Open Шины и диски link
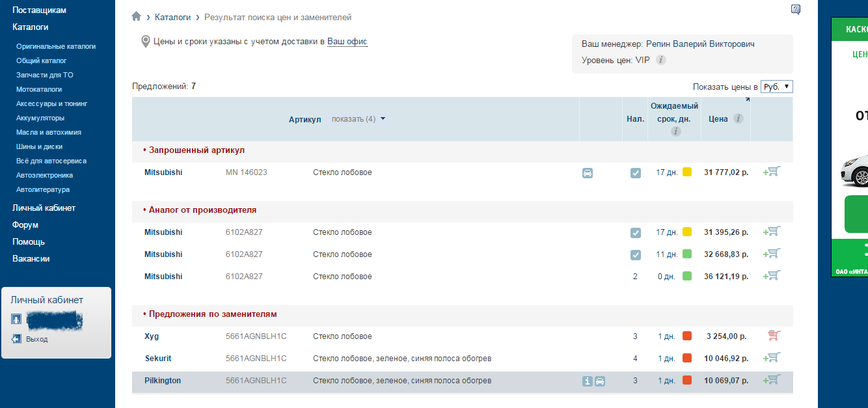868x408 pixels. pyautogui.click(x=40, y=146)
